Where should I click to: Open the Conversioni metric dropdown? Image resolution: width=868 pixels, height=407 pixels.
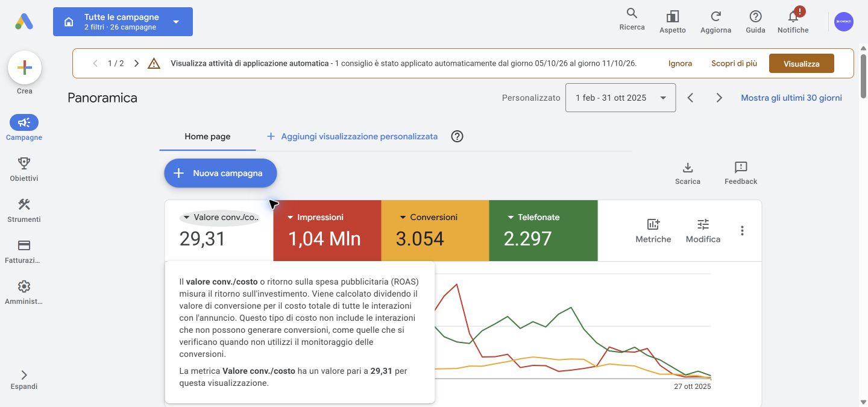click(x=428, y=217)
